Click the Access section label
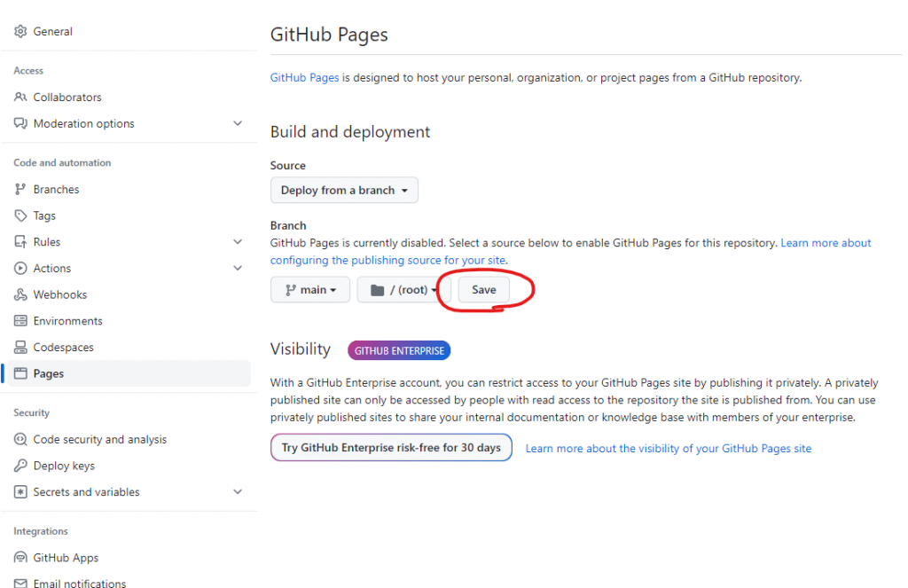Viewport: 908px width, 588px height. point(28,71)
